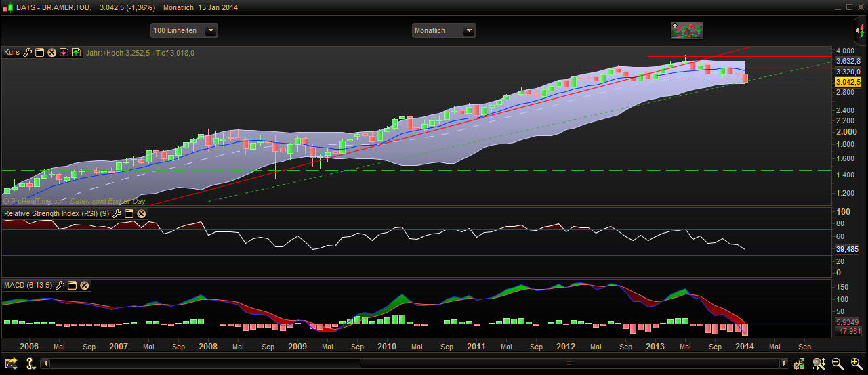The image size is (868, 375).
Task: Remove the Kurs panel with X icon
Action: pyautogui.click(x=51, y=52)
